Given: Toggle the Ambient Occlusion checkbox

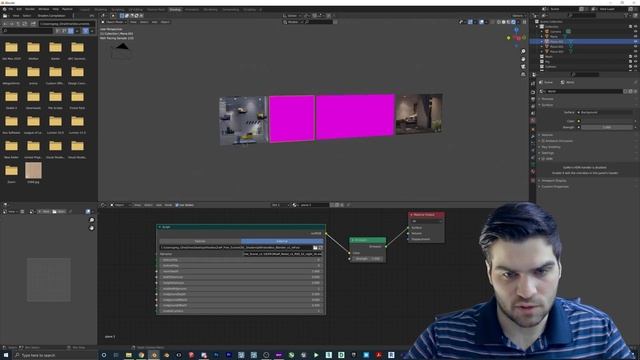Looking at the screenshot, I should coord(543,141).
